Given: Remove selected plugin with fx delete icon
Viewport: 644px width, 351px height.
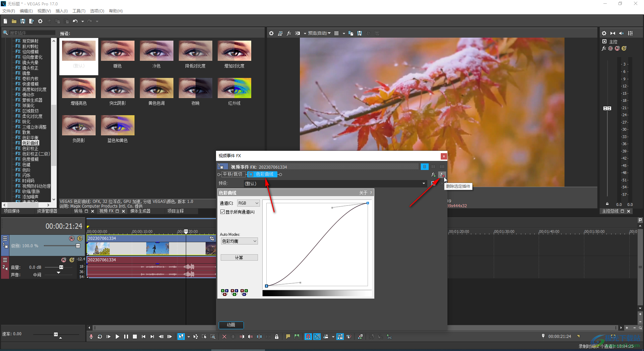Looking at the screenshot, I should point(442,175).
